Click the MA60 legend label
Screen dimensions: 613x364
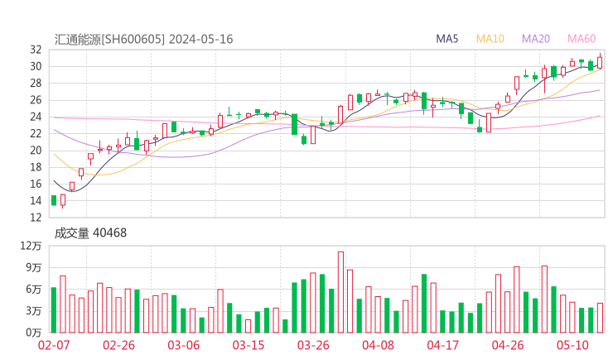(582, 39)
